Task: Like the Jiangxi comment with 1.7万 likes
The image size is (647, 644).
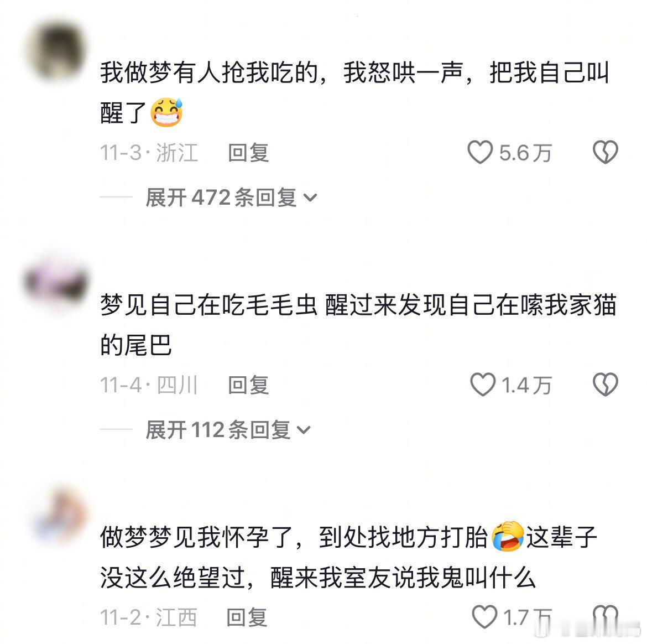Action: click(x=484, y=617)
